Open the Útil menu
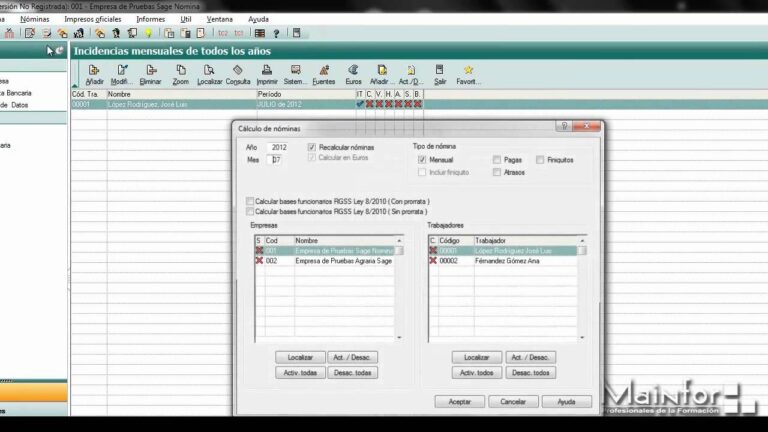 [186, 19]
